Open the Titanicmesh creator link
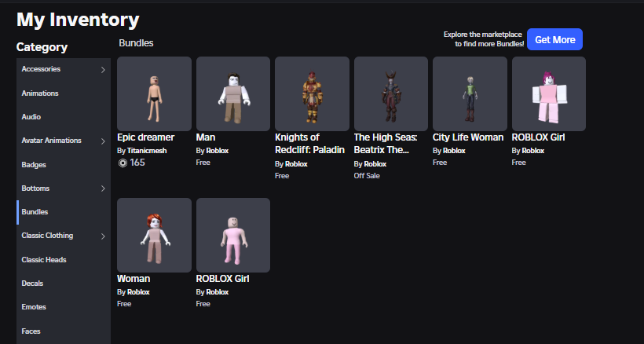 pyautogui.click(x=147, y=151)
